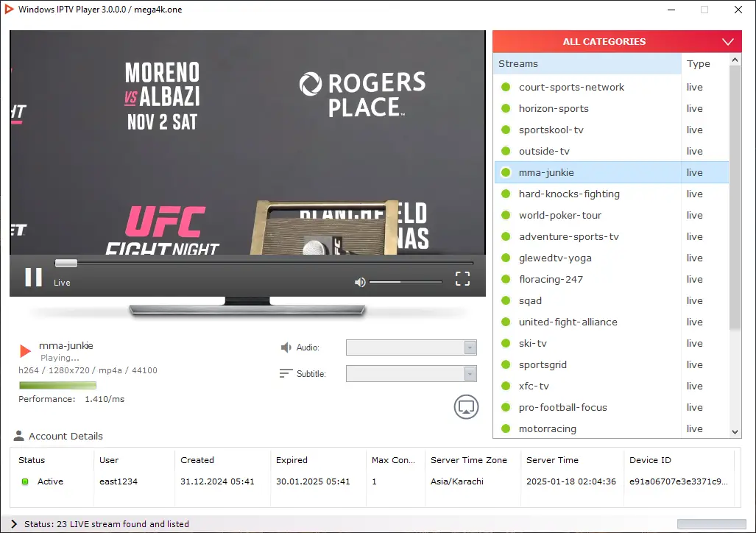Click the red play icon beside mma-junkie

pyautogui.click(x=25, y=350)
